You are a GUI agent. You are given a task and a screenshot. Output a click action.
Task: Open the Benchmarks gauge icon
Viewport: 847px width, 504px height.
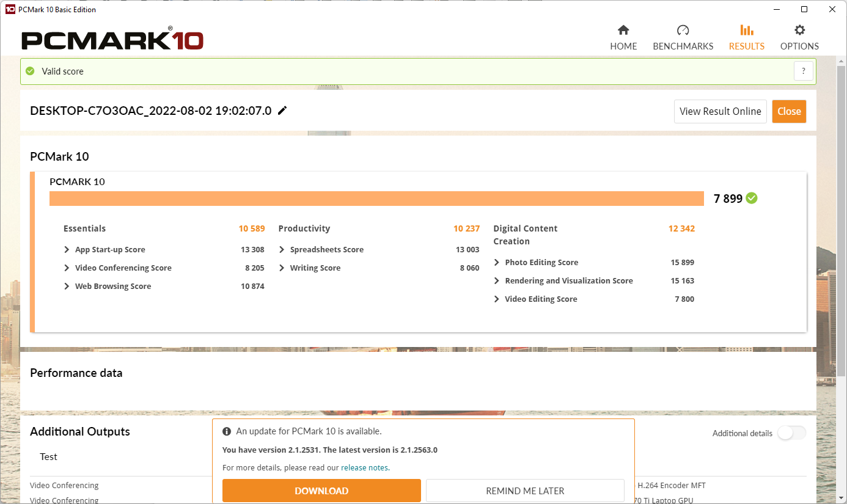683,30
